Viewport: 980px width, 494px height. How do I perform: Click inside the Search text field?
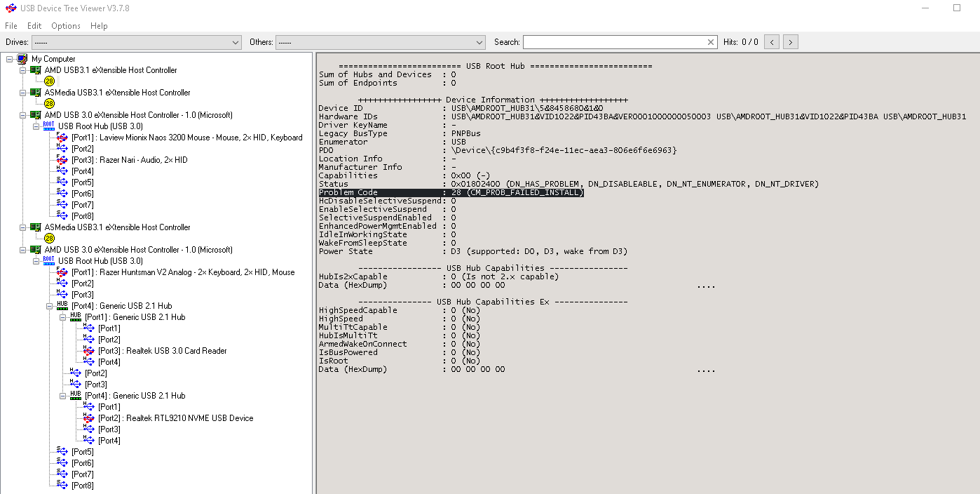613,42
